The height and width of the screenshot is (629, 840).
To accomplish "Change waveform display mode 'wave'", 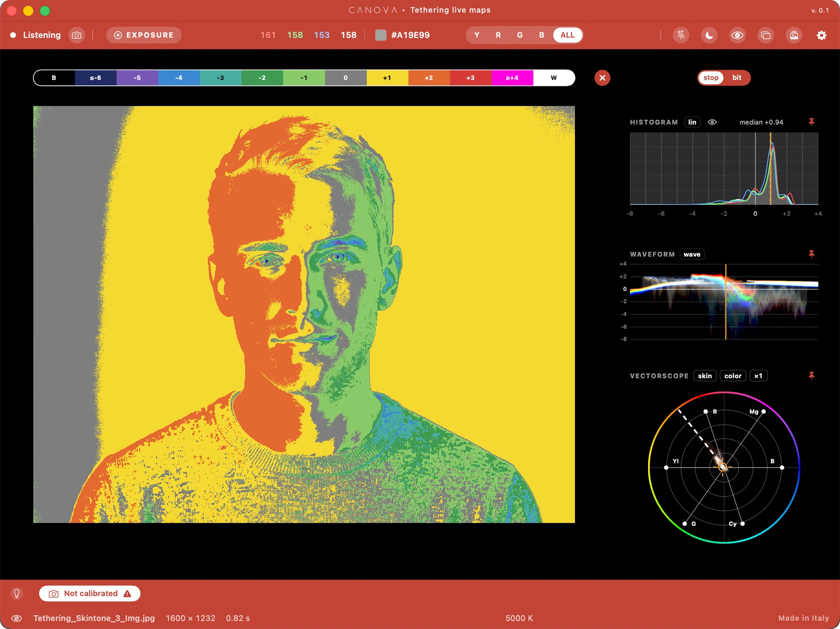I will 692,254.
